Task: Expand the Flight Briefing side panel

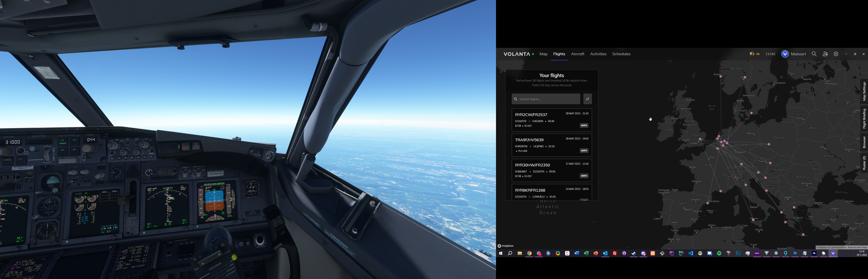Action: pyautogui.click(x=864, y=119)
